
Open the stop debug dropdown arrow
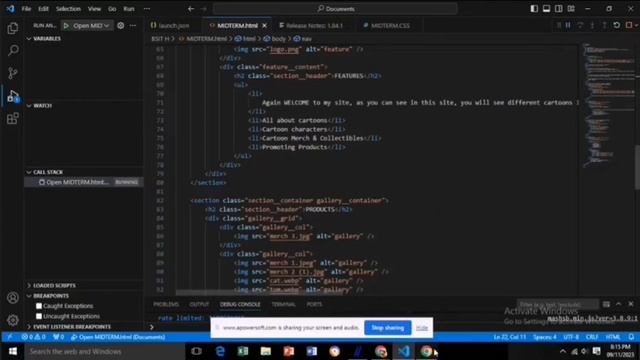pos(636,25)
